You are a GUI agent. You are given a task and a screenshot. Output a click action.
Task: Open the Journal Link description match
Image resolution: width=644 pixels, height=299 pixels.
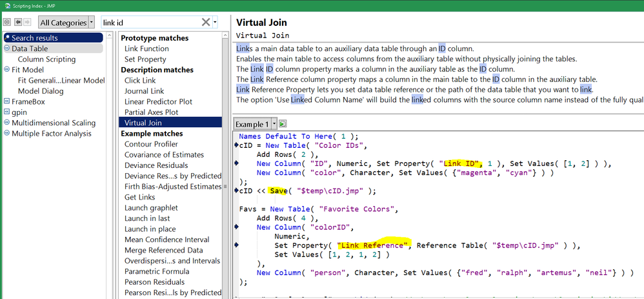144,91
